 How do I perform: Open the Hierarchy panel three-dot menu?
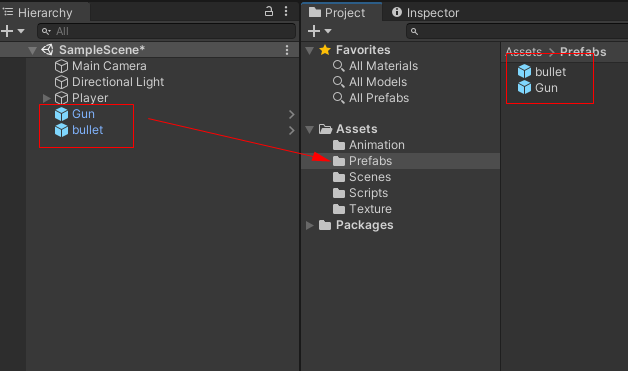[286, 11]
